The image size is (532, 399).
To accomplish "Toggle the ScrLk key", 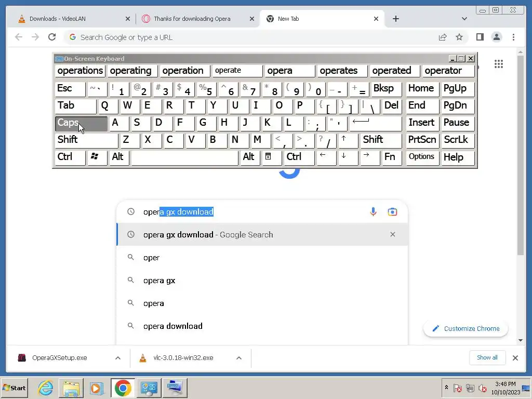I will point(458,140).
